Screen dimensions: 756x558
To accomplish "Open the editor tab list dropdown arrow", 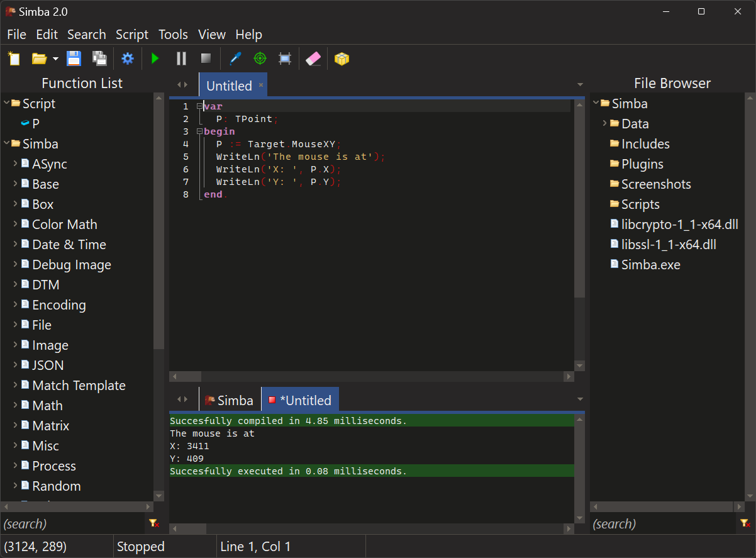I will tap(580, 84).
